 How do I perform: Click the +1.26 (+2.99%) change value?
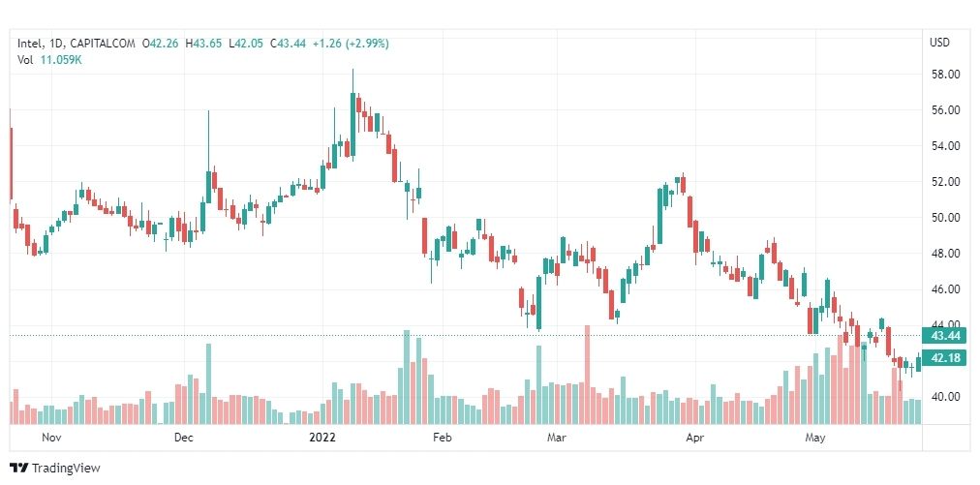click(x=351, y=44)
